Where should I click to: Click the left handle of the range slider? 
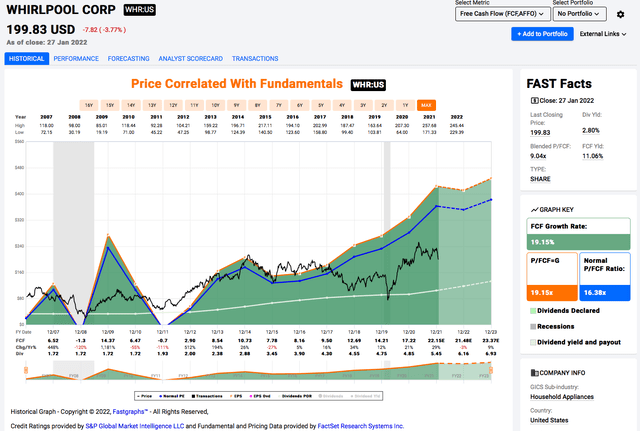[x=26, y=370]
